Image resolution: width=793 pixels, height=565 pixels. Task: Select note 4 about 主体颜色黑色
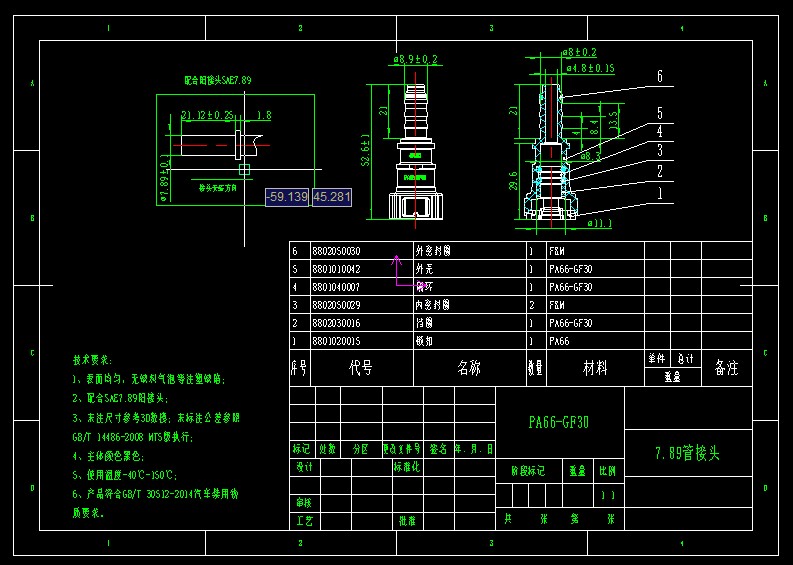(x=108, y=456)
